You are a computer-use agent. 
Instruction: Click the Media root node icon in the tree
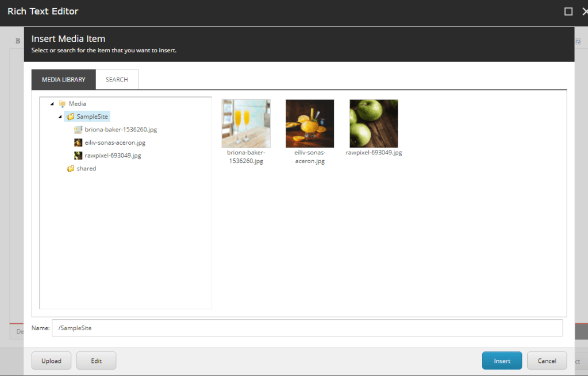point(63,104)
